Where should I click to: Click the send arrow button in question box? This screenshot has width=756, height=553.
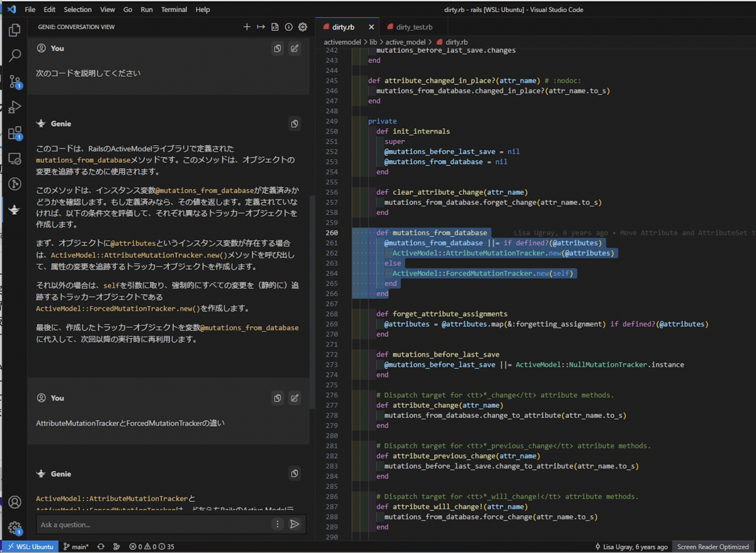tap(294, 525)
